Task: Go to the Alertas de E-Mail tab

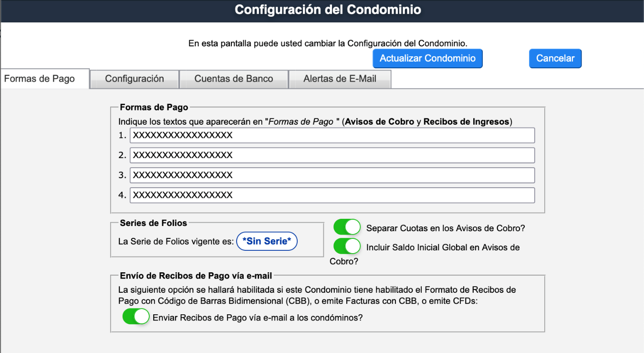Action: tap(340, 79)
